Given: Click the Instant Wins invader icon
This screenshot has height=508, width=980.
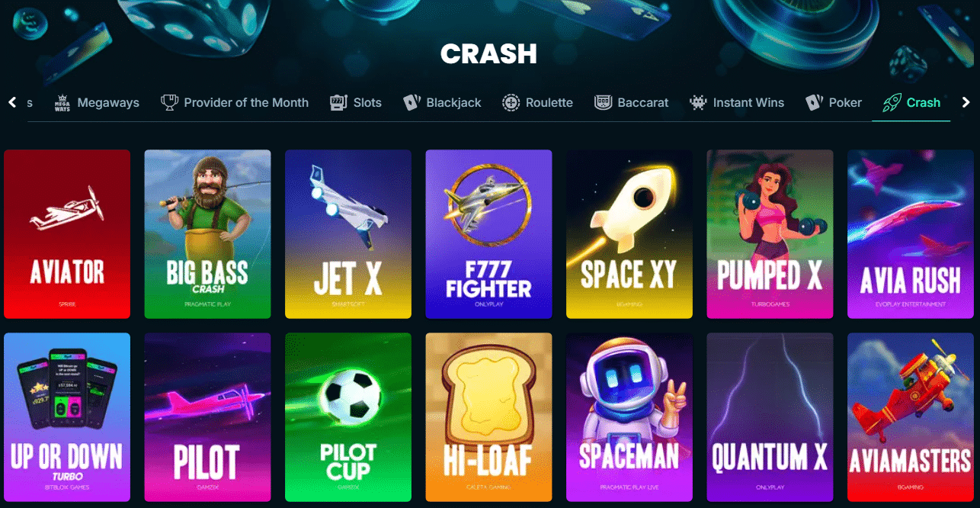Looking at the screenshot, I should click(x=698, y=102).
